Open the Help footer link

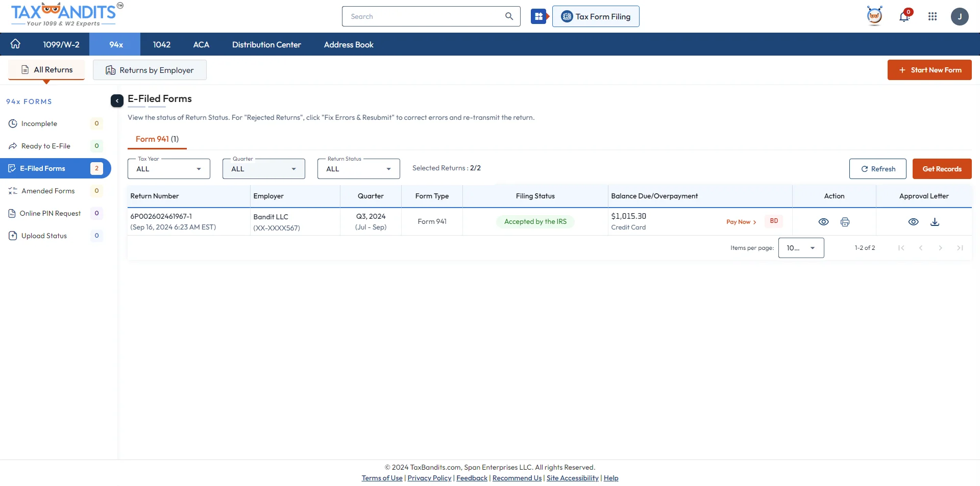coord(611,478)
